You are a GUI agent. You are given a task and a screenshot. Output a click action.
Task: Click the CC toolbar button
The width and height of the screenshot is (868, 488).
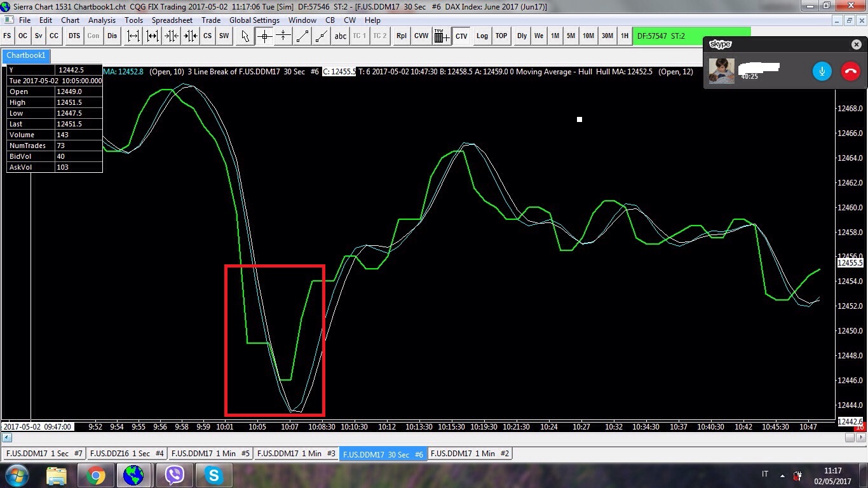coord(54,36)
